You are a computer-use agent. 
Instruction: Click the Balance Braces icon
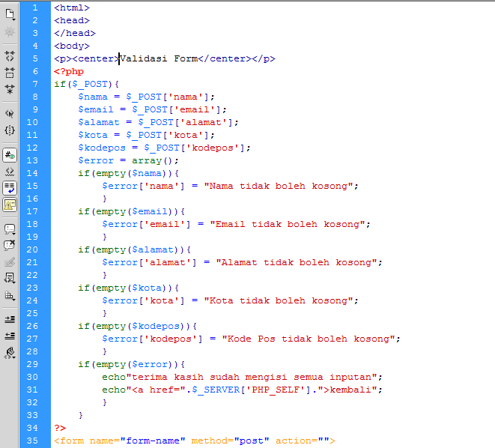pyautogui.click(x=10, y=130)
